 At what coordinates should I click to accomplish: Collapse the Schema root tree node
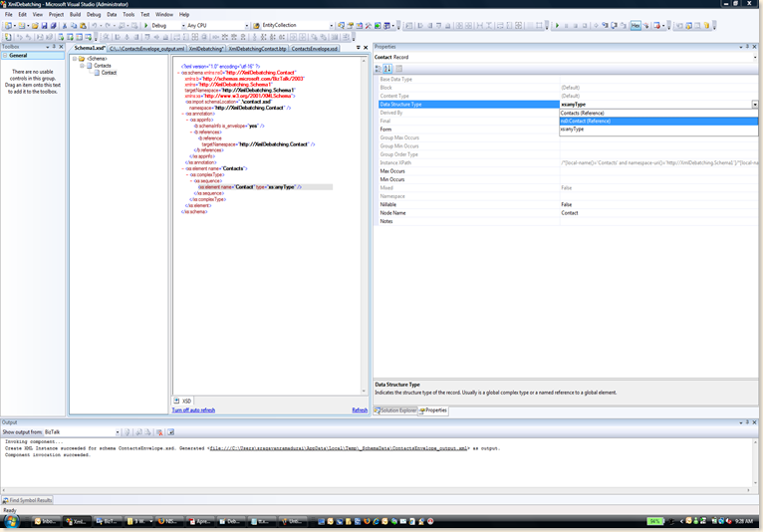click(x=75, y=59)
